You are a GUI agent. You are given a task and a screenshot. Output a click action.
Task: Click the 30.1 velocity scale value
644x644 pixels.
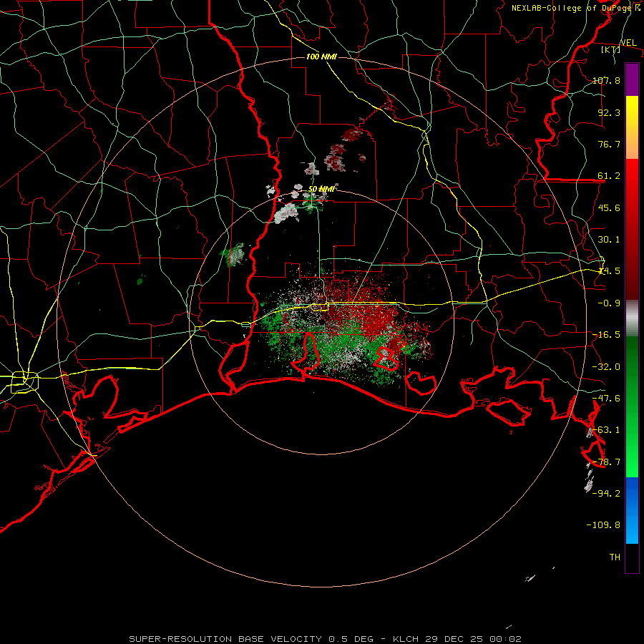point(609,240)
